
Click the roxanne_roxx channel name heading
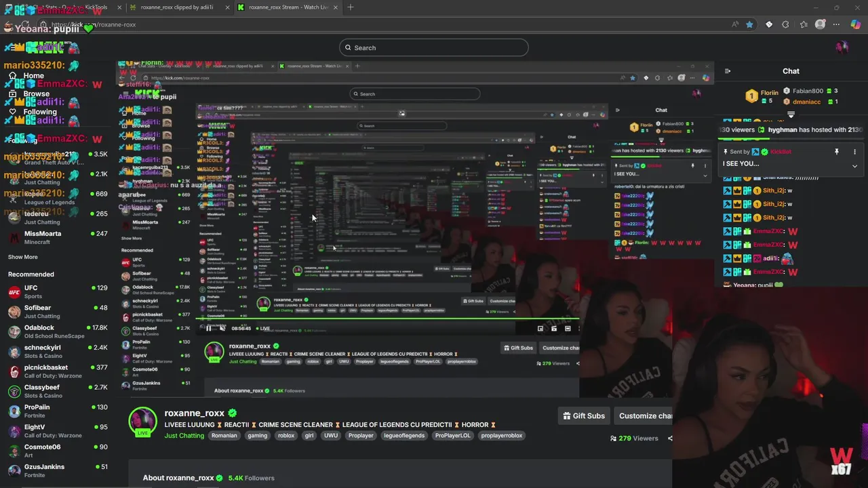pyautogui.click(x=195, y=413)
